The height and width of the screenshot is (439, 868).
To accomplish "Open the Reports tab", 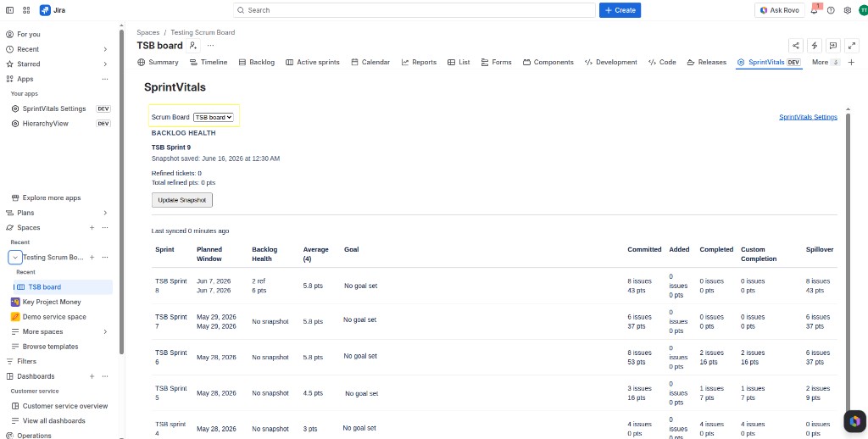I will 419,62.
